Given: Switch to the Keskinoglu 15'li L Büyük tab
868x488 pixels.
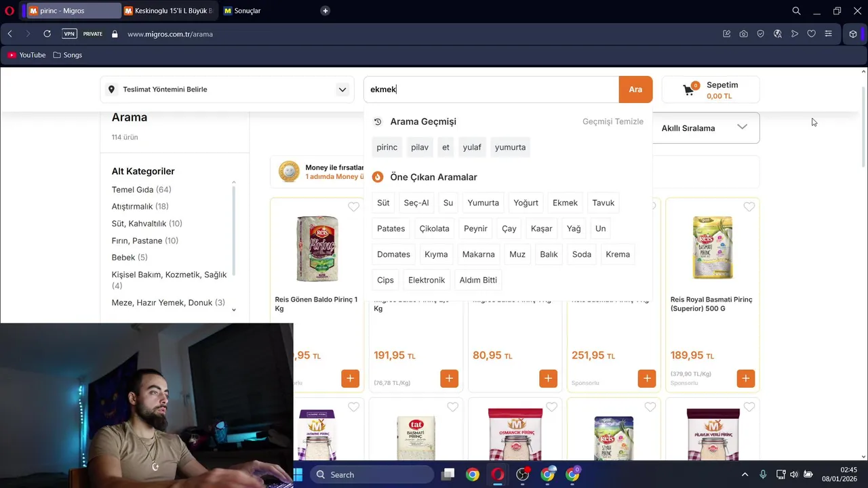Looking at the screenshot, I should pos(170,11).
